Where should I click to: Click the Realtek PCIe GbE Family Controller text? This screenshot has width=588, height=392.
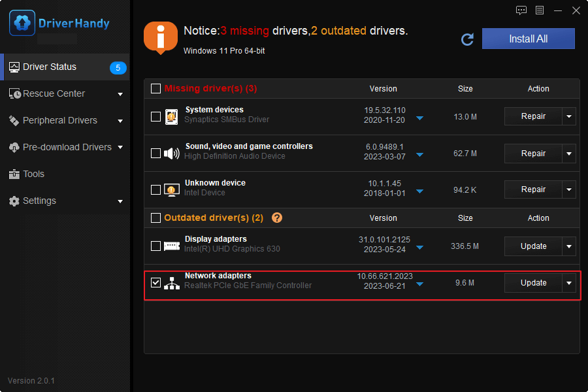pos(248,286)
